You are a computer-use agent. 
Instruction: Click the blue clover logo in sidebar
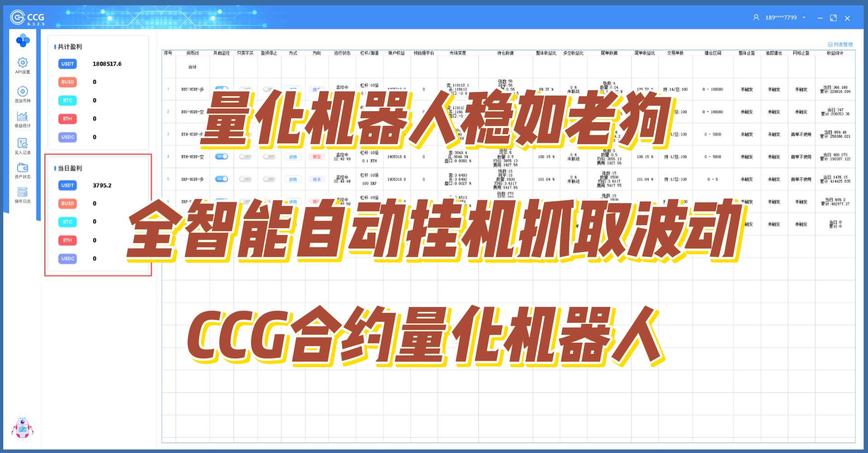pos(23,41)
